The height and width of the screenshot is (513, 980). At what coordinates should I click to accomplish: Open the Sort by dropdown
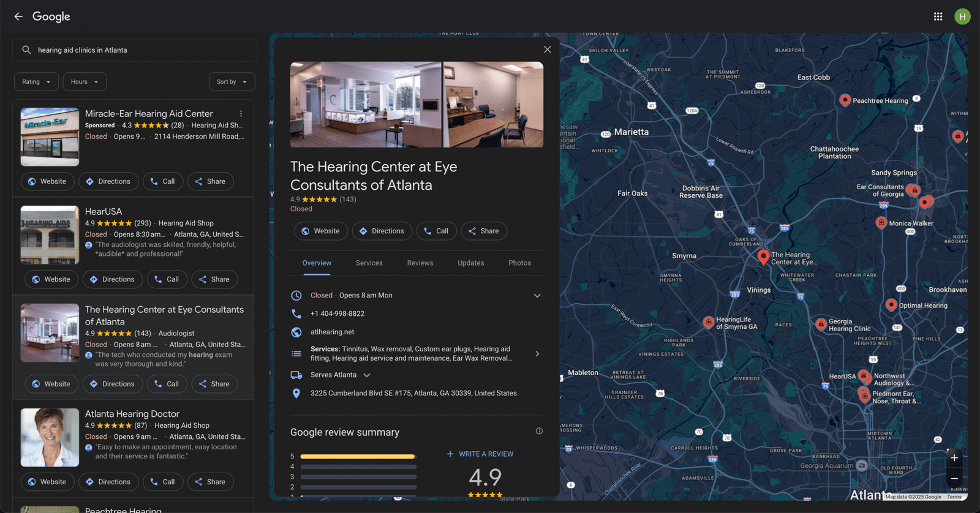232,82
